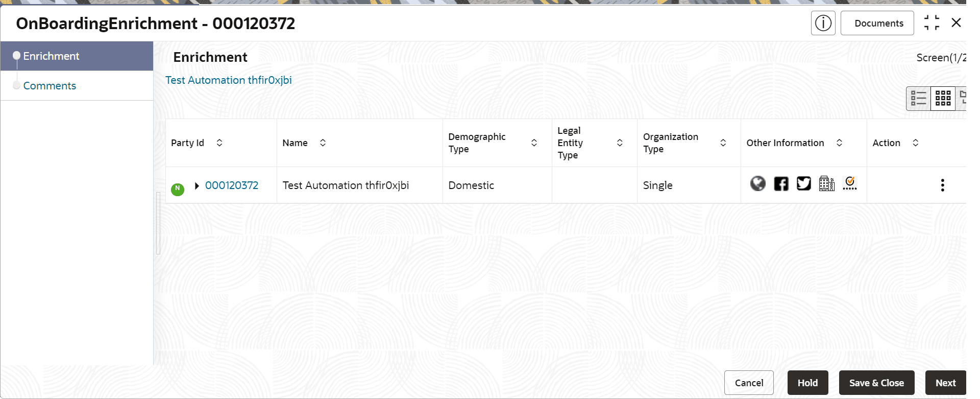The height and width of the screenshot is (399, 980).
Task: Open the three-dot row action menu
Action: (x=942, y=185)
